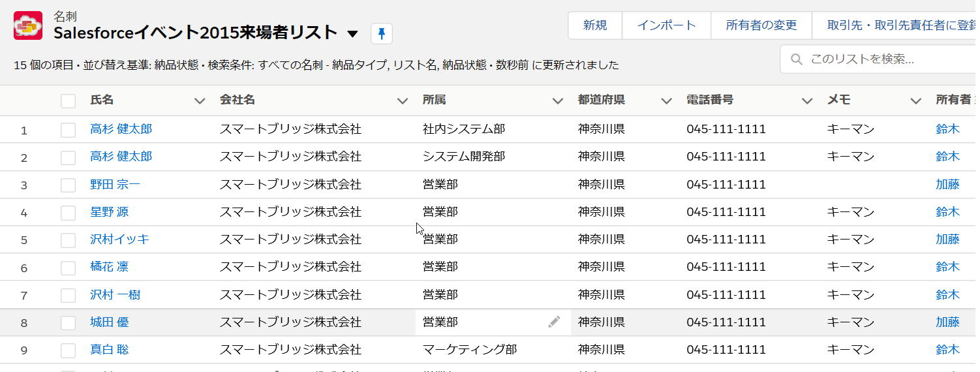
Task: Sort by 都道府県 column header
Action: [601, 100]
